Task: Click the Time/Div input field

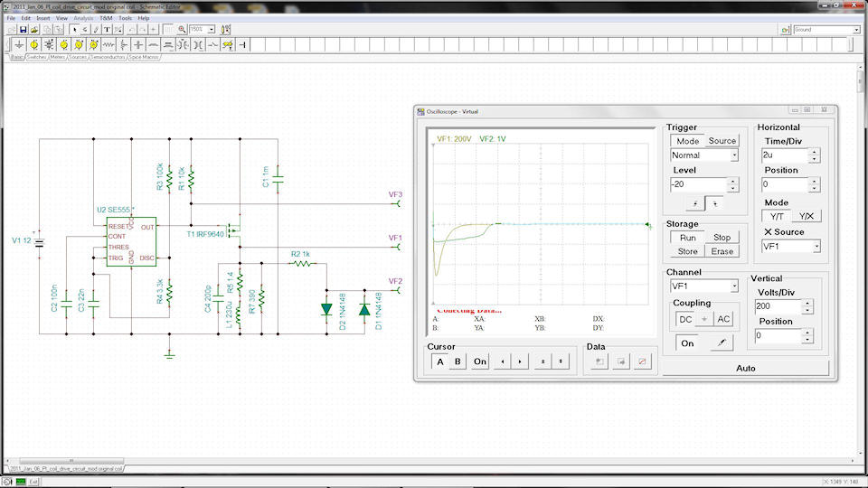Action: tap(782, 155)
